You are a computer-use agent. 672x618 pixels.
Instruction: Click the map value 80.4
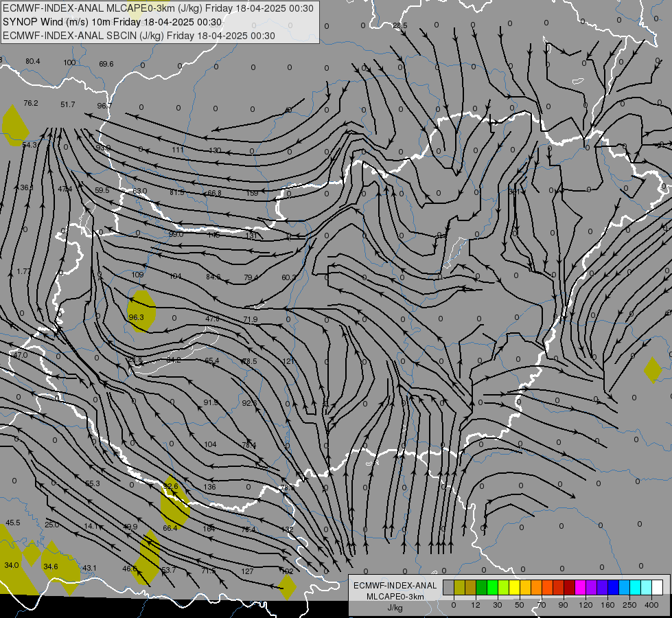tap(32, 61)
